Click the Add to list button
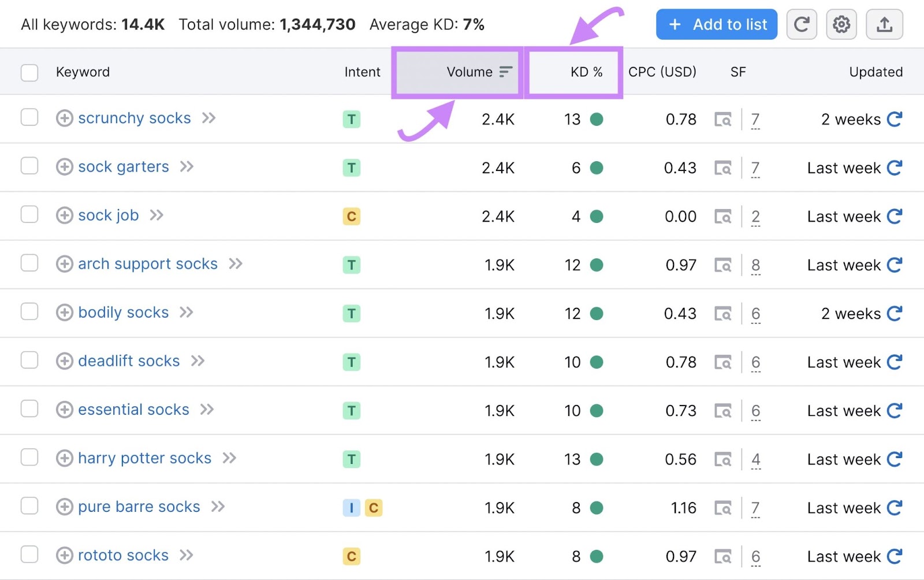The height and width of the screenshot is (580, 924). pos(717,24)
